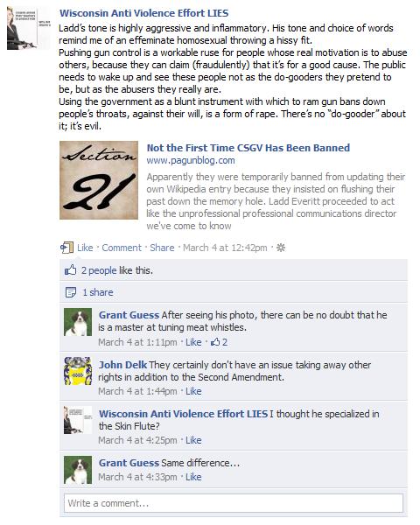Open the post settings gear icon
This screenshot has height=525, width=420.
point(281,248)
